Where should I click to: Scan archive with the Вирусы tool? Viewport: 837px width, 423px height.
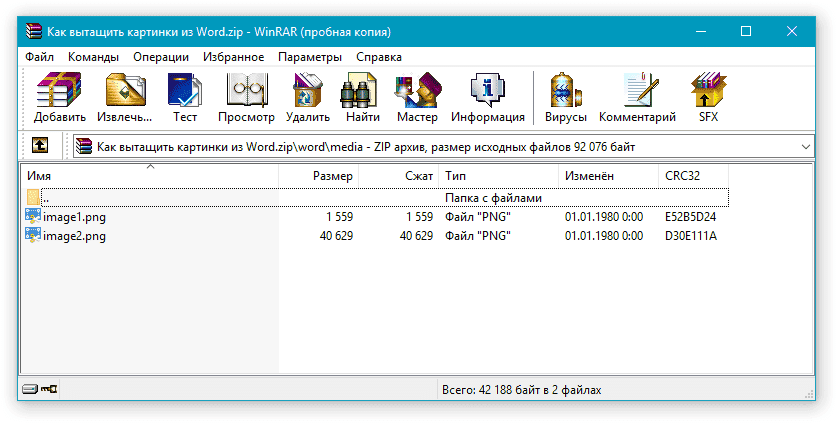tap(565, 97)
